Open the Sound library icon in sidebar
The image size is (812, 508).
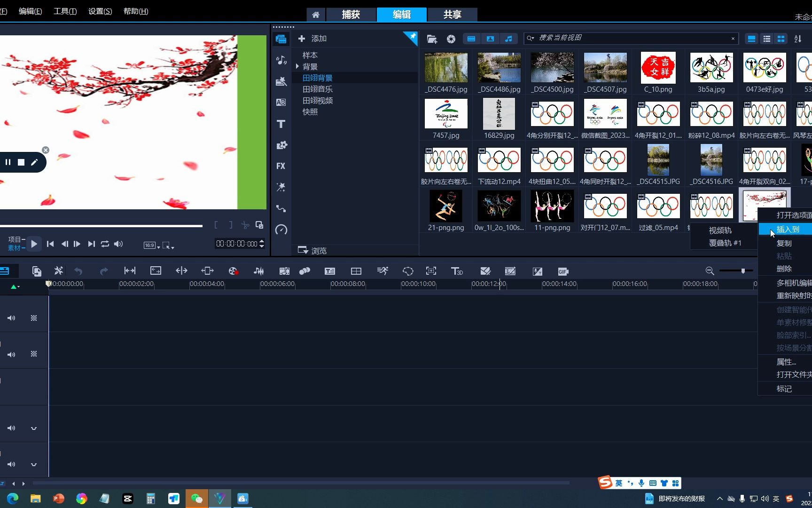pyautogui.click(x=281, y=60)
